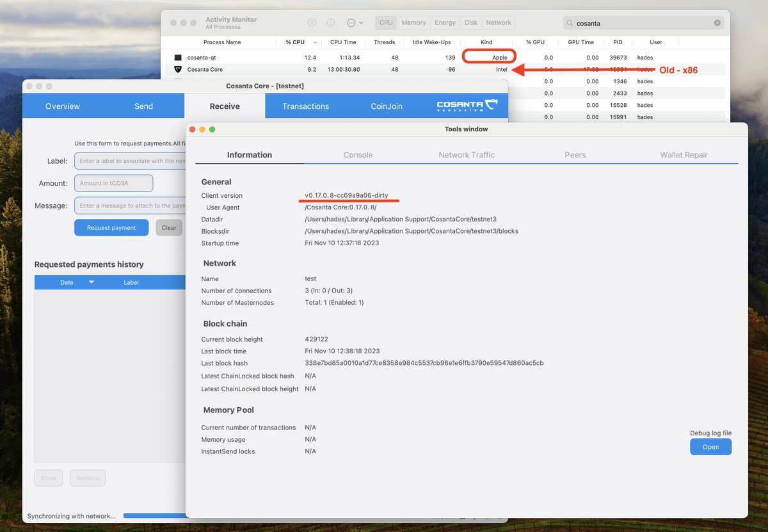Click connections value 3 (In: 0 / Out: 3)
Image resolution: width=768 pixels, height=532 pixels.
[328, 291]
